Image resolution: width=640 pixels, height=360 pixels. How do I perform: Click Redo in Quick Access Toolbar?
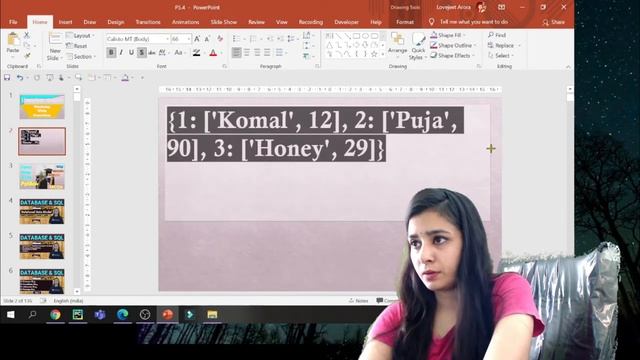click(x=37, y=77)
